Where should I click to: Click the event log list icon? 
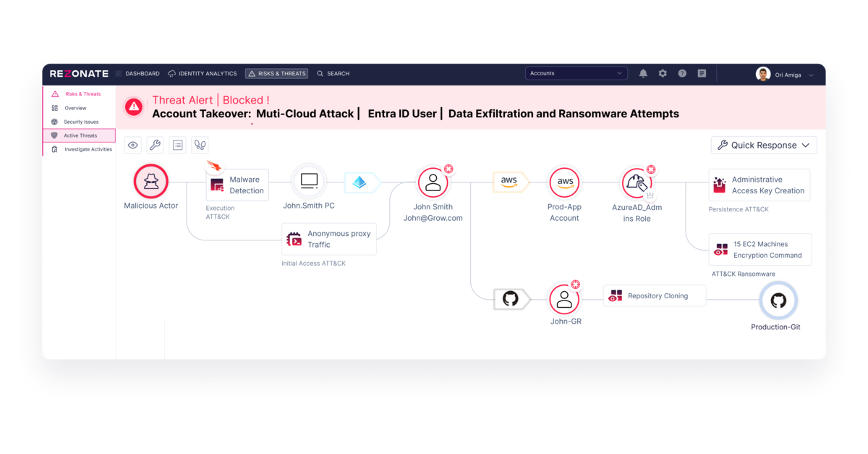[177, 145]
